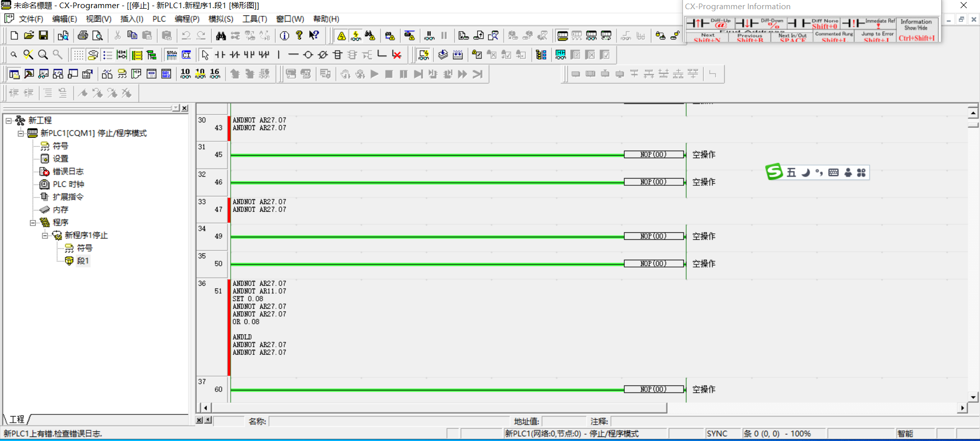
Task: Click the vertical scrollbar down arrow
Action: click(x=973, y=397)
